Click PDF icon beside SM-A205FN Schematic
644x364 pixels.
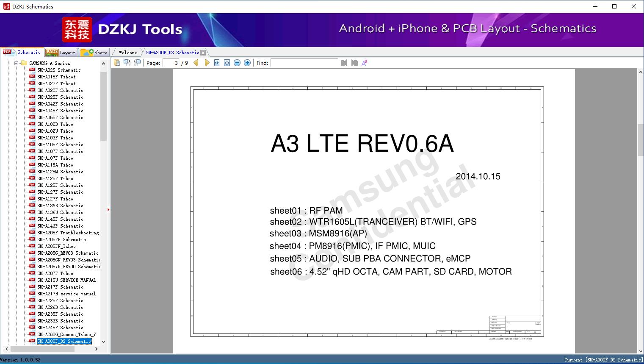pyautogui.click(x=32, y=239)
